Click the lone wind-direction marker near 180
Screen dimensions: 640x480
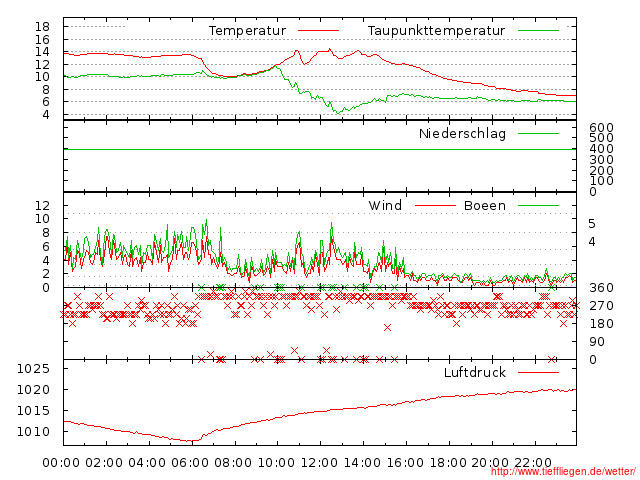388,327
